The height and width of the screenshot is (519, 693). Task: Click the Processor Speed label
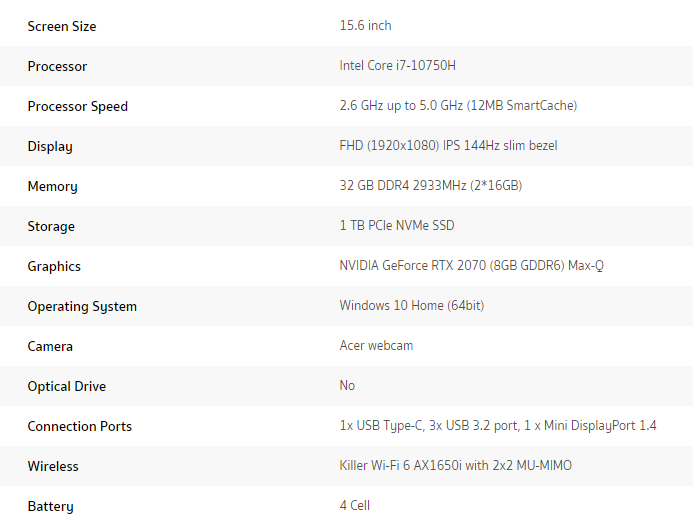tap(78, 107)
